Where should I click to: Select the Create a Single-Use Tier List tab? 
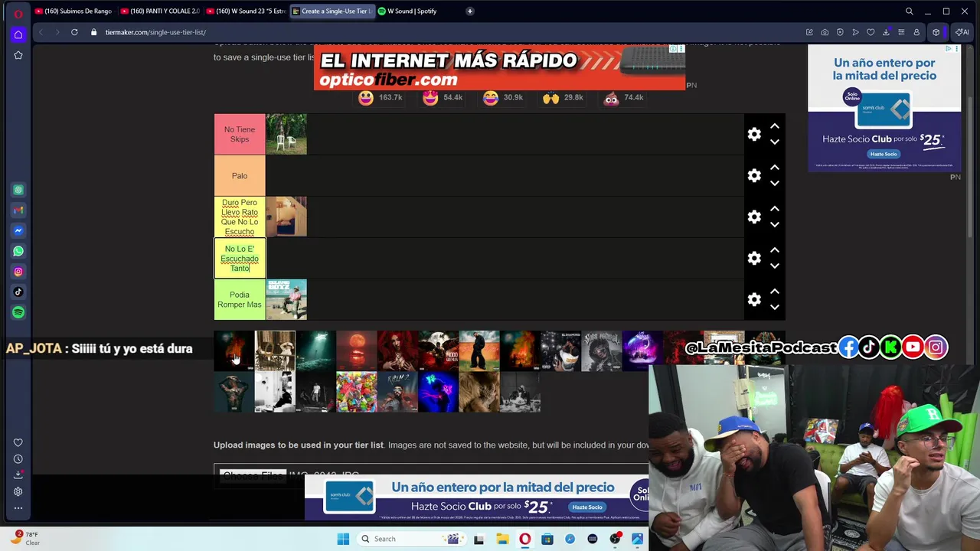332,11
